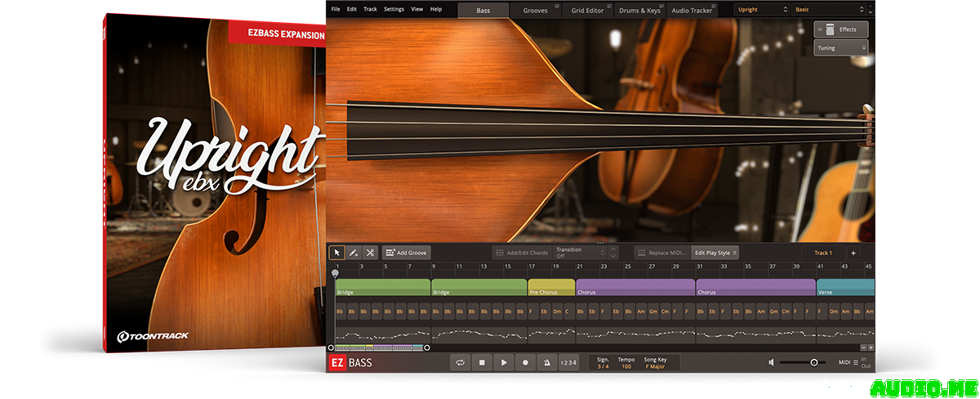Open the Settings menu

(x=394, y=9)
